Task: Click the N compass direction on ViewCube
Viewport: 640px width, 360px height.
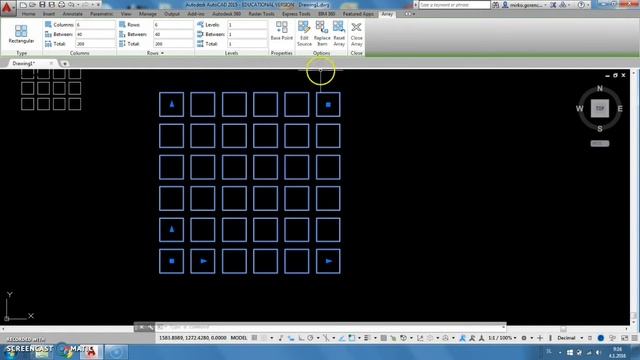Action: (600, 88)
